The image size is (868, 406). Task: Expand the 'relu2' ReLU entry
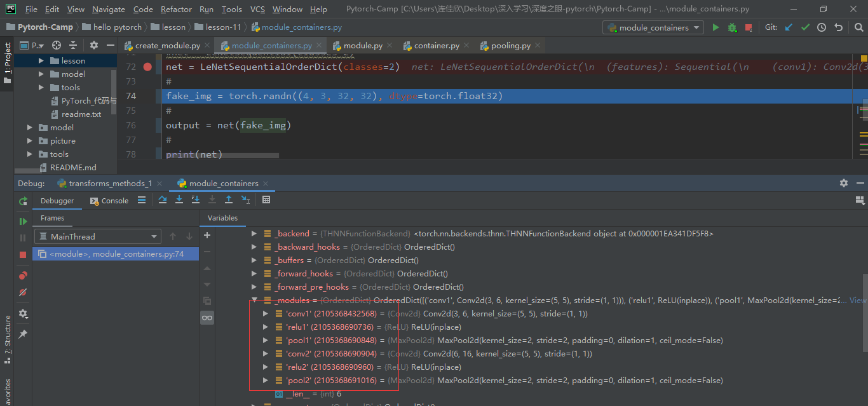[266, 367]
